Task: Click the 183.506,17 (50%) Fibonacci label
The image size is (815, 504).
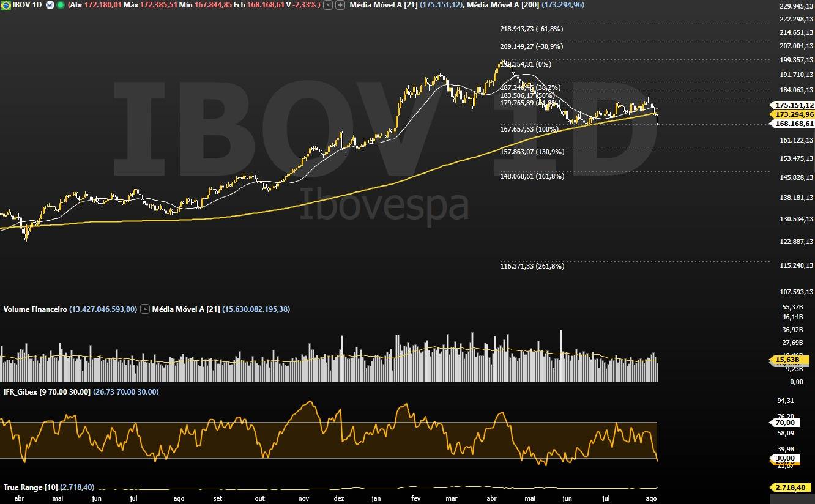Action: [527, 95]
